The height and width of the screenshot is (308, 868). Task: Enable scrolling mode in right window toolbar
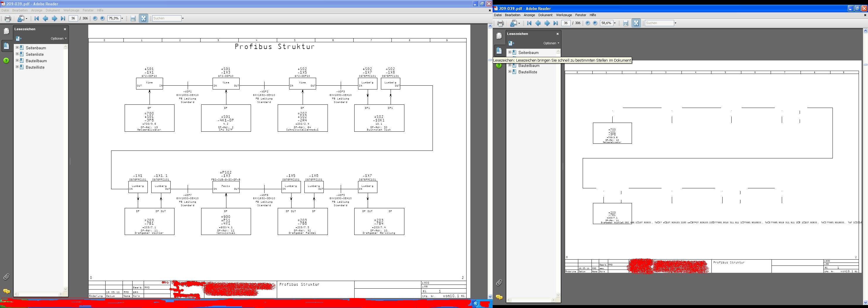click(x=626, y=23)
